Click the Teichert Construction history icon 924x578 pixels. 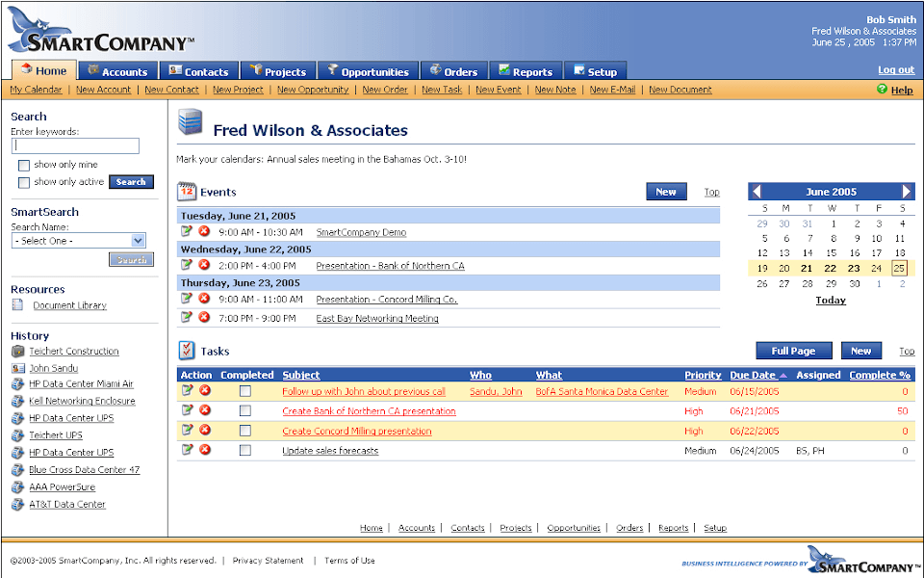(x=17, y=351)
